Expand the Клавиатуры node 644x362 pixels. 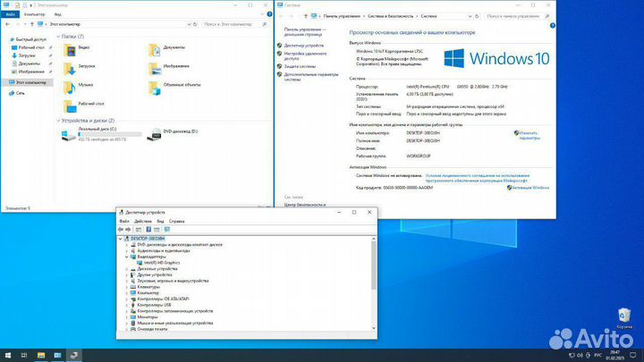tap(127, 287)
